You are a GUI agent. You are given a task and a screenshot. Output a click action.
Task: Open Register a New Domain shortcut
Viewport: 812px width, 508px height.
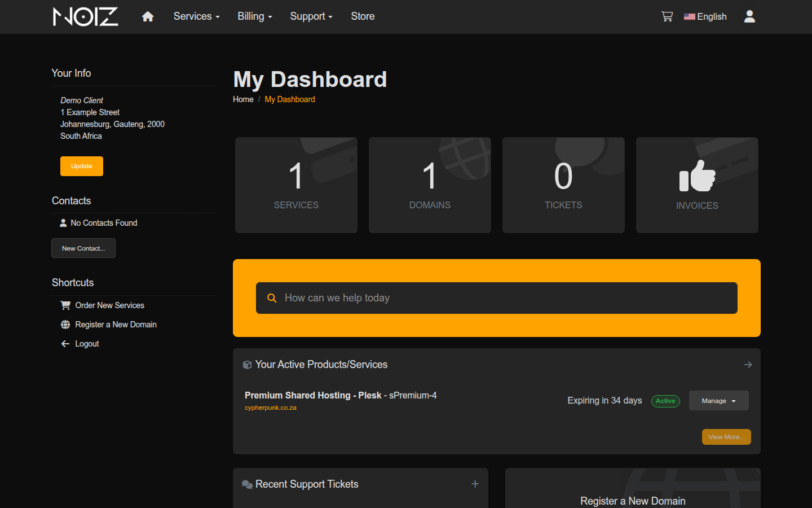[116, 325]
